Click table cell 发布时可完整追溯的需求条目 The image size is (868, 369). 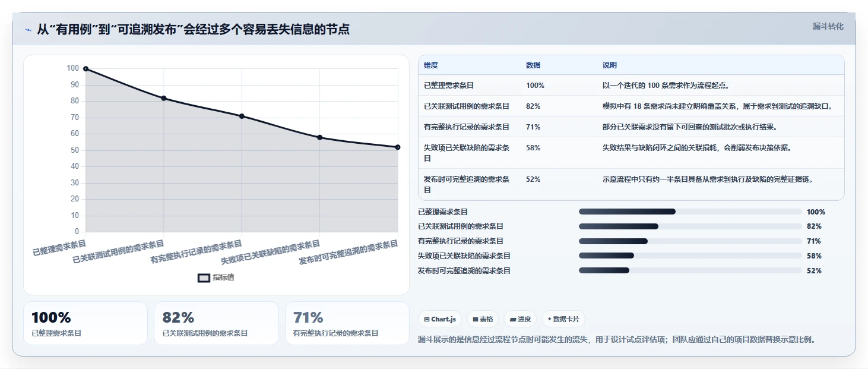click(467, 184)
